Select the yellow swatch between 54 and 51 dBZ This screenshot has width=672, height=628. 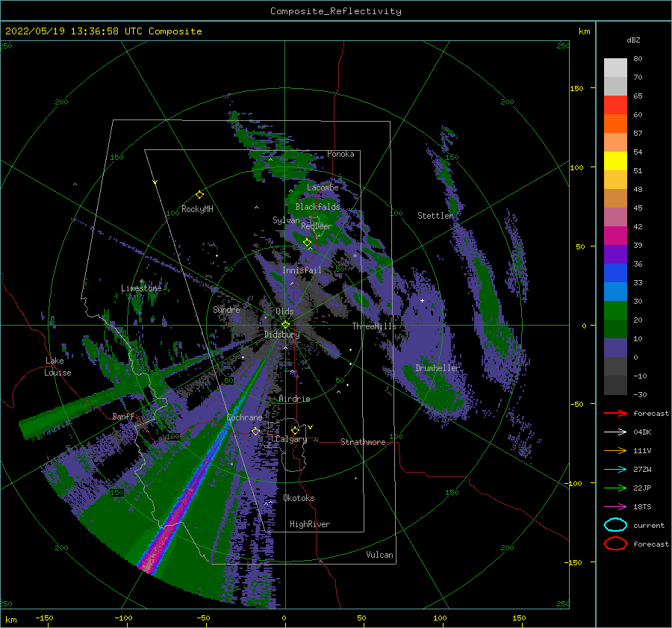click(x=615, y=161)
